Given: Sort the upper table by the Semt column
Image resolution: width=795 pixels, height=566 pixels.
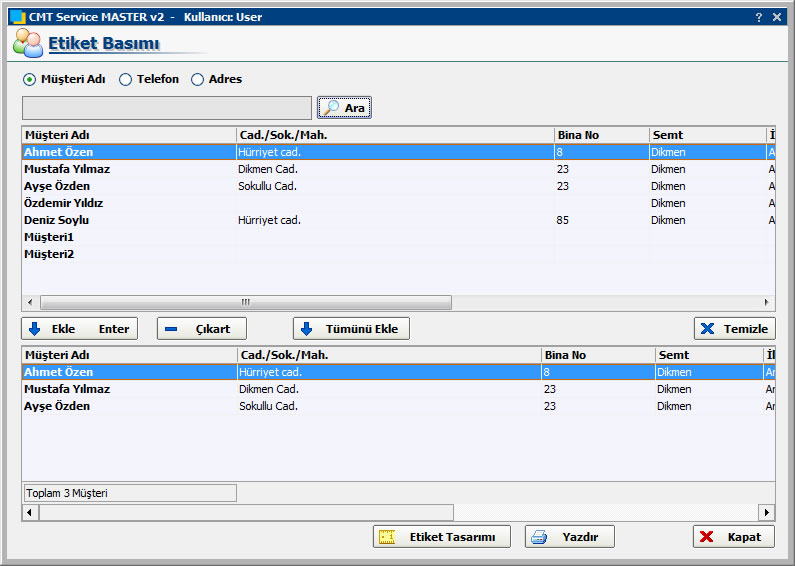Looking at the screenshot, I should click(x=705, y=135).
